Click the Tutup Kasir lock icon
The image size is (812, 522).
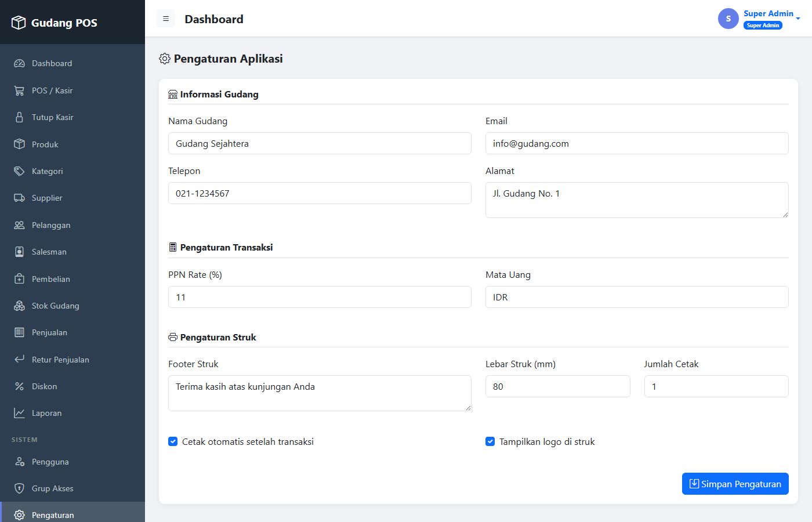[x=19, y=117]
